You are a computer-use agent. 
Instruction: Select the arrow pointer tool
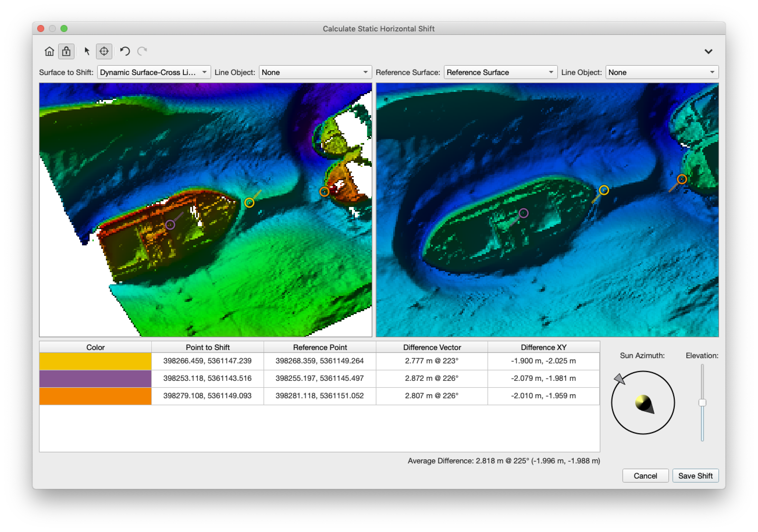coord(87,51)
